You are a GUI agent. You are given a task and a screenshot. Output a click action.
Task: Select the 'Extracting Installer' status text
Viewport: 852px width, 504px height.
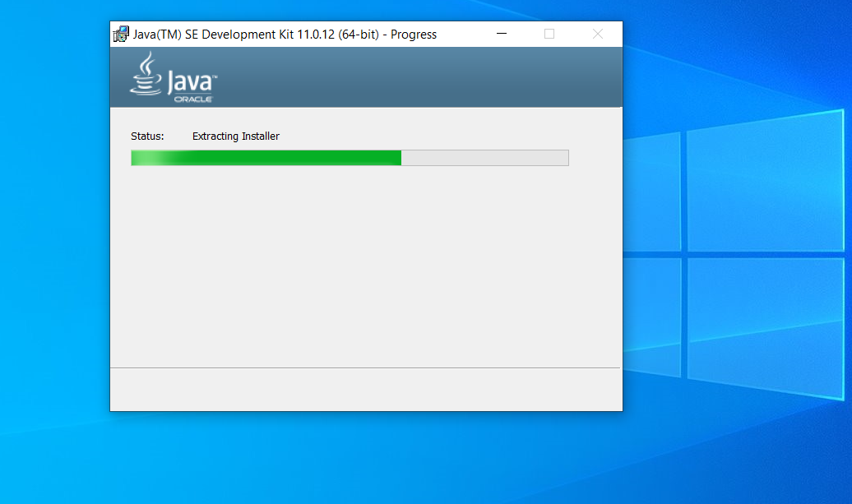coord(236,136)
